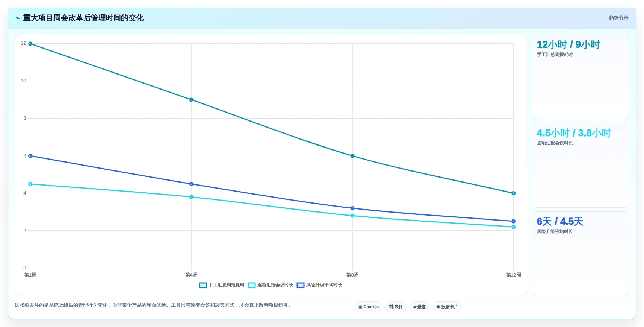This screenshot has height=327, width=644.
Task: Click 手工汇总周报耗时 caption in stat card
Action: pyautogui.click(x=555, y=55)
